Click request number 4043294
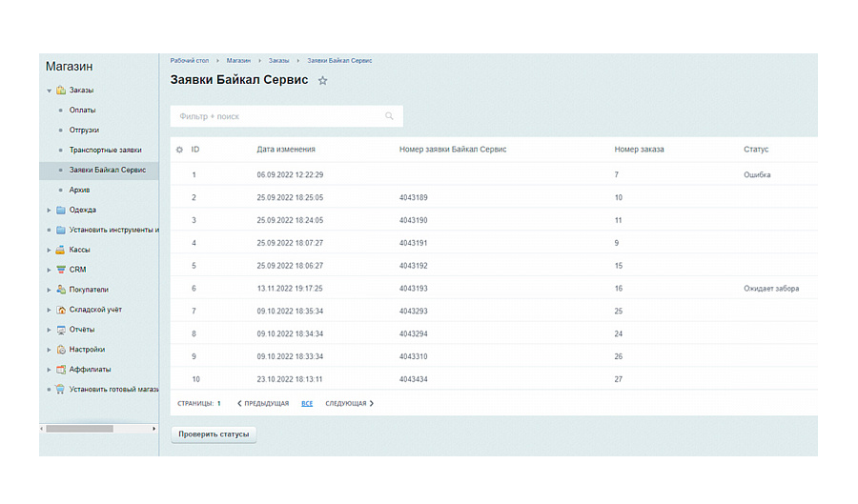The width and height of the screenshot is (858, 504). click(x=413, y=334)
